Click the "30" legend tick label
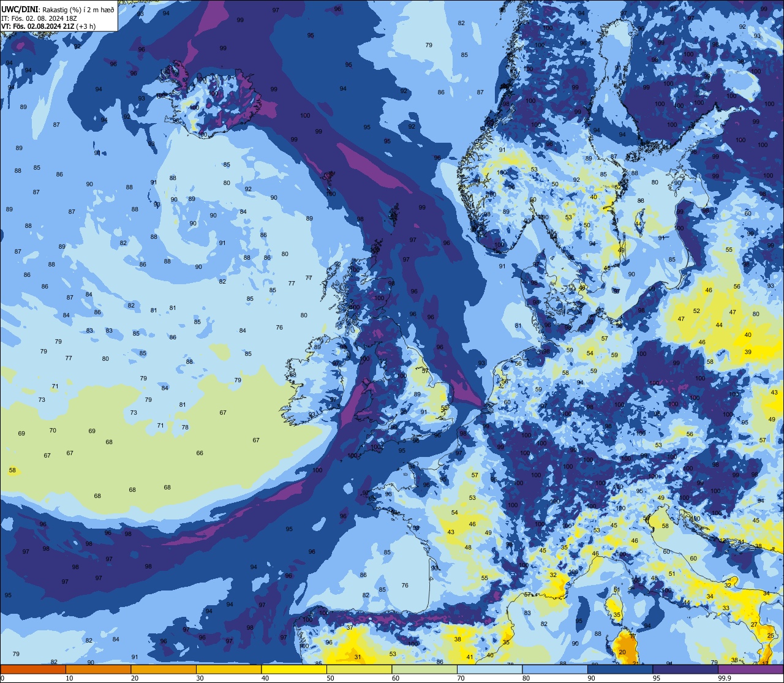The image size is (784, 683). (x=200, y=678)
